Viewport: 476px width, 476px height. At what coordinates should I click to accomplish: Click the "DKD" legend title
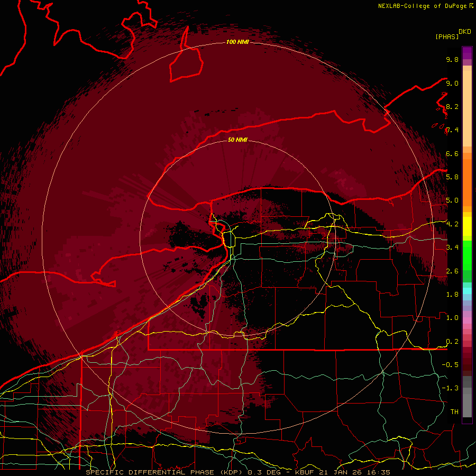click(x=464, y=32)
